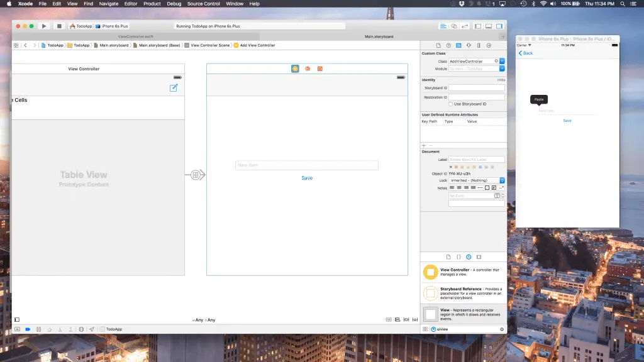Hide the debug area via left bar icon
644x362 pixels.
click(17, 329)
